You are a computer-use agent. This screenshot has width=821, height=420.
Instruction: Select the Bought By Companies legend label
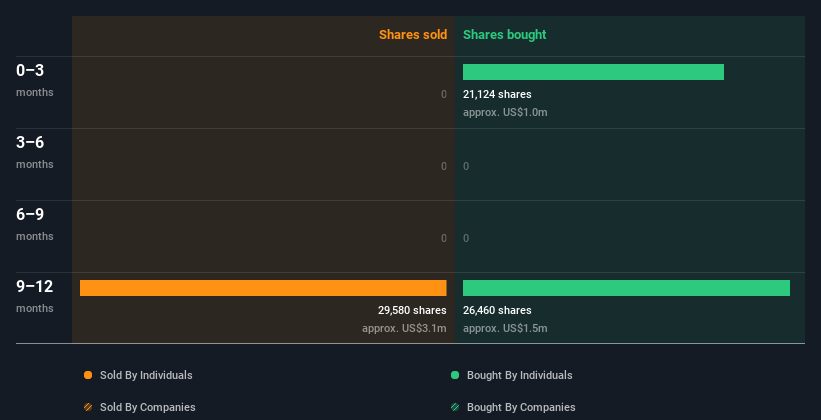click(521, 407)
